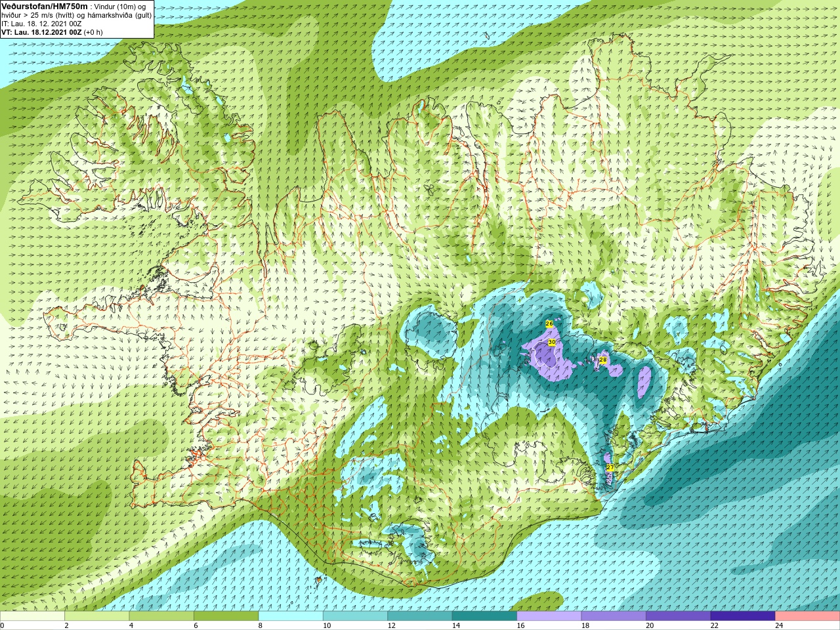Pick the 10–12 m/s turquoise swatch
Image resolution: width=840 pixels, height=630 pixels.
point(355,616)
